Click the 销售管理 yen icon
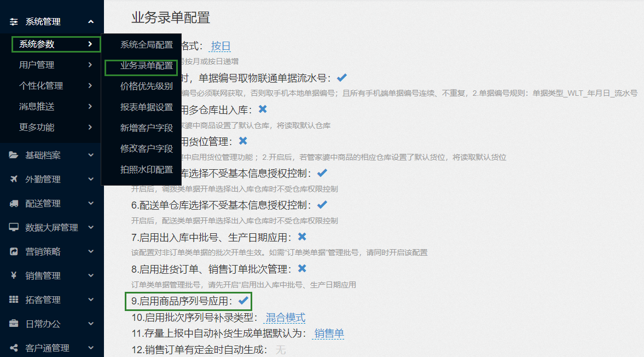Screen dimensions: 644x357 (14, 275)
